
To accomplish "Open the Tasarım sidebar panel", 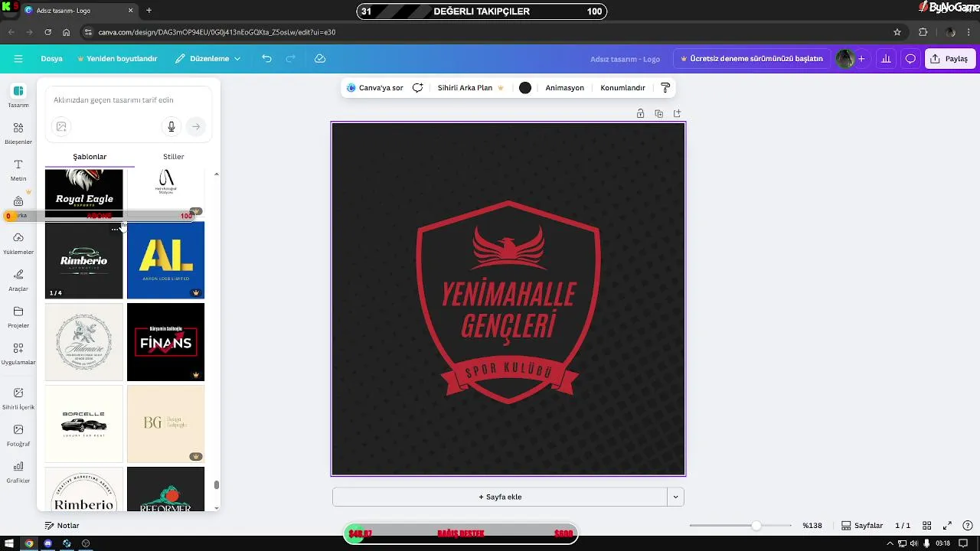I will coord(18,96).
